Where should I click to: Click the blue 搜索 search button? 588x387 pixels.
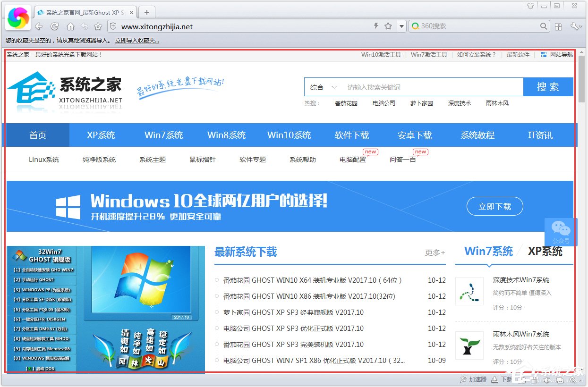tap(548, 87)
